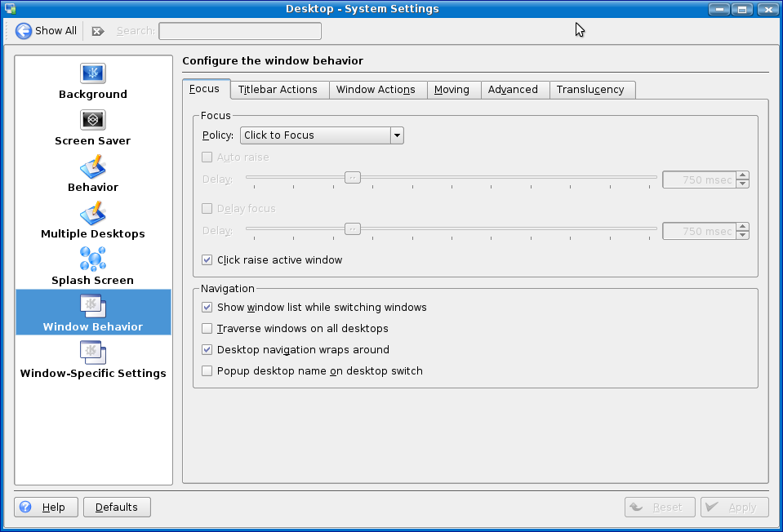The image size is (783, 532).
Task: Select the Splash Screen icon
Action: (x=92, y=259)
